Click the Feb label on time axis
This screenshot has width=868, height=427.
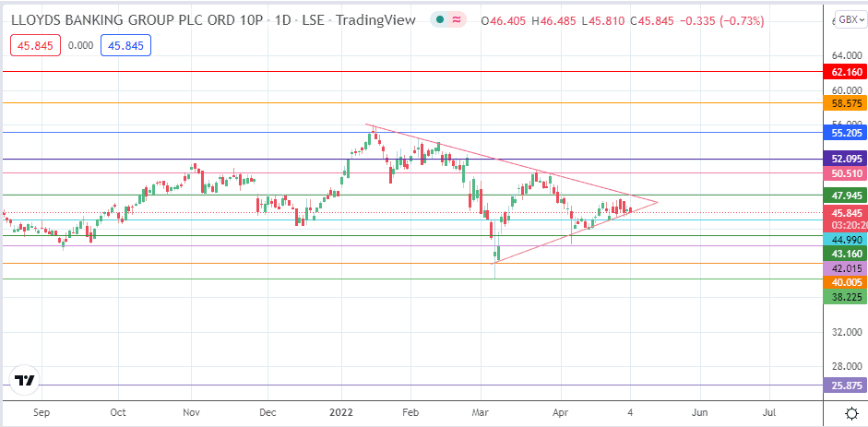tap(410, 412)
